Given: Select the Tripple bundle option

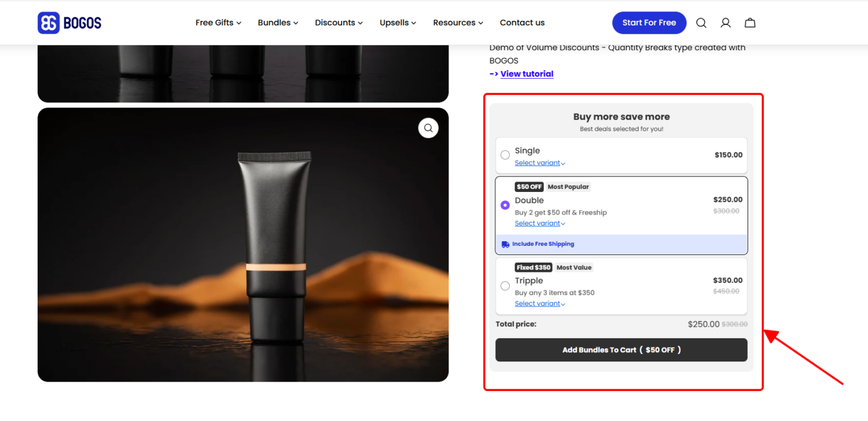Looking at the screenshot, I should [505, 285].
